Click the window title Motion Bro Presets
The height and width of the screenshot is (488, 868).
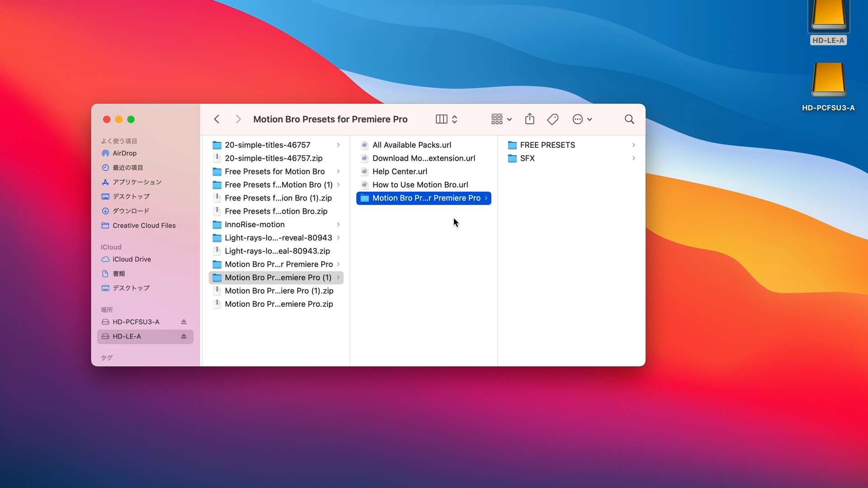coord(330,119)
